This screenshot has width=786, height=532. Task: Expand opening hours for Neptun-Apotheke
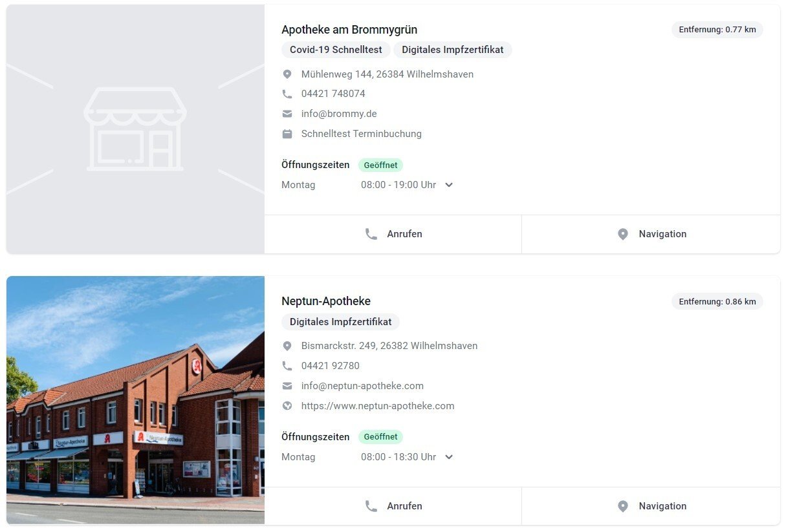449,457
